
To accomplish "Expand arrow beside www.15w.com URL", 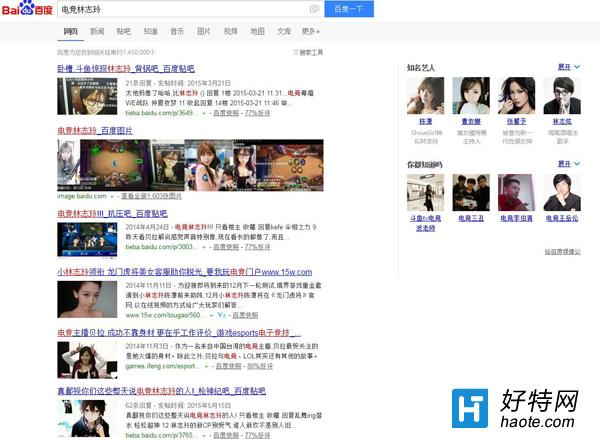I will click(212, 315).
